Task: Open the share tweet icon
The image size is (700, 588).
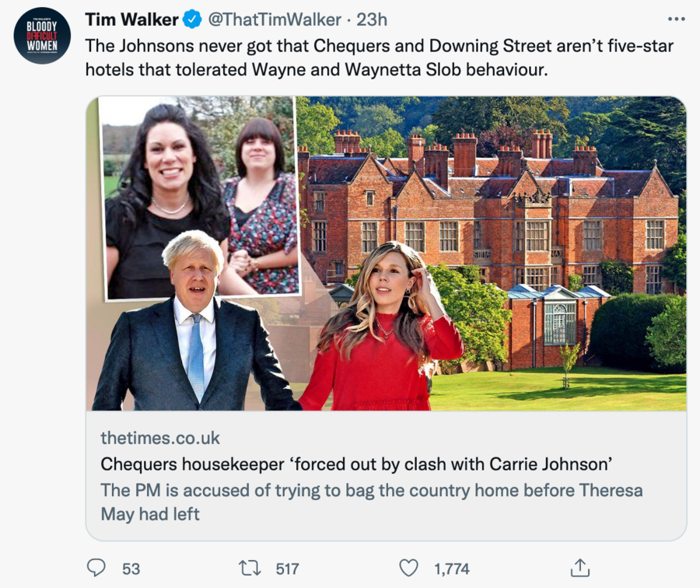Action: pyautogui.click(x=580, y=569)
